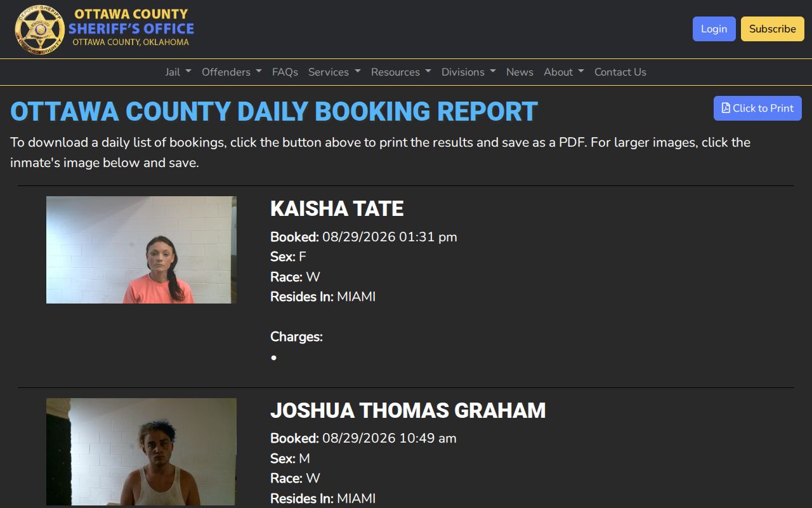The image size is (812, 508).
Task: Navigate to Contact Us
Action: pos(620,72)
